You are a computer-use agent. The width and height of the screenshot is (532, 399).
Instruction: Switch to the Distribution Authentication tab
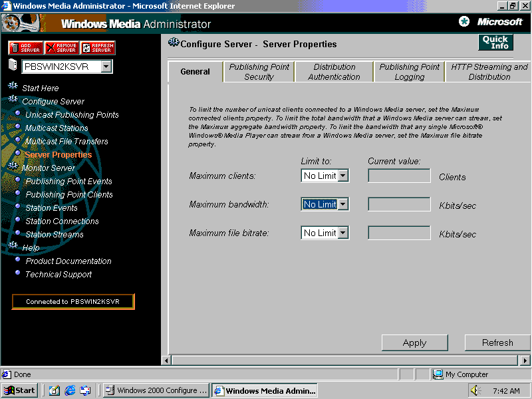334,72
